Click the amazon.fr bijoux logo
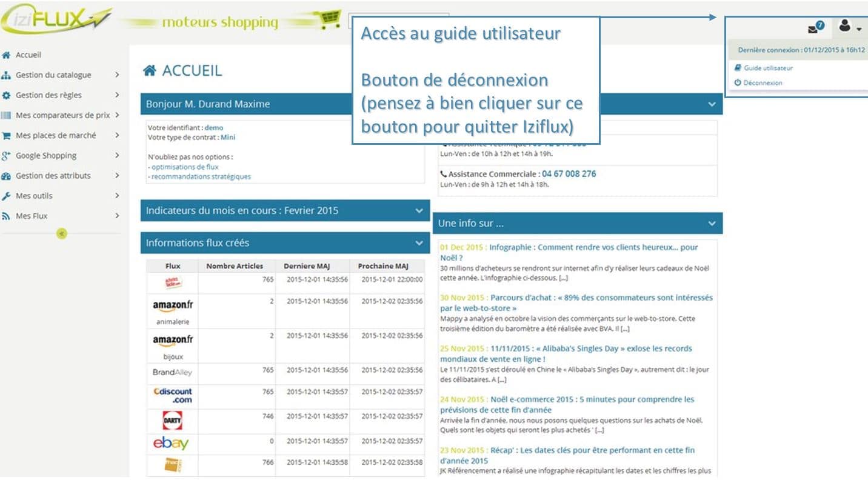868x480 pixels. tap(173, 341)
